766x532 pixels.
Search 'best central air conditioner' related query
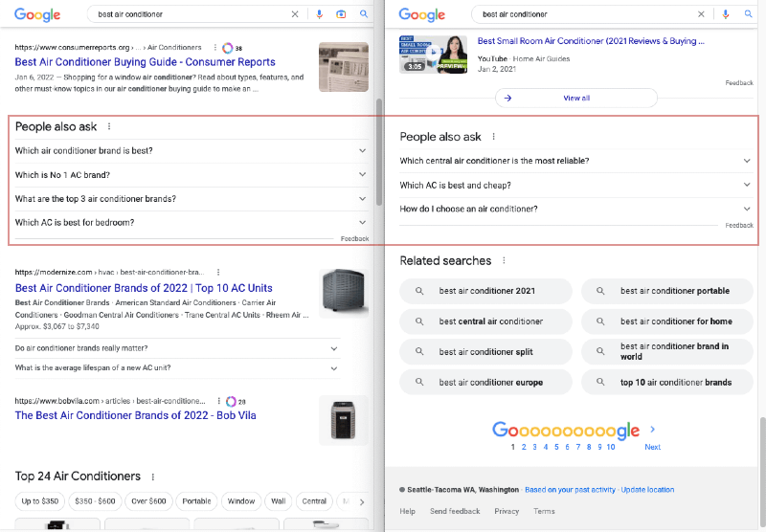point(485,321)
